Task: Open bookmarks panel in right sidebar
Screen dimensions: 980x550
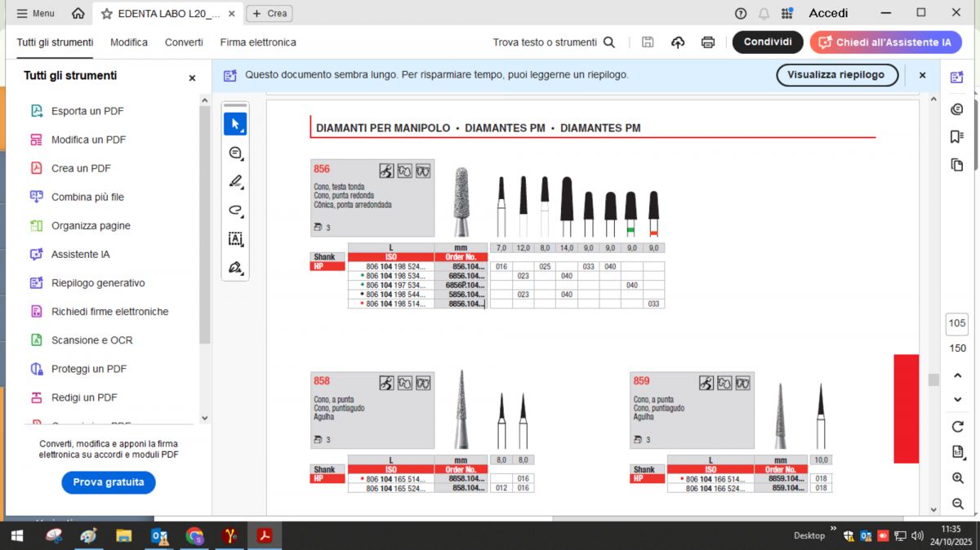Action: pos(957,137)
